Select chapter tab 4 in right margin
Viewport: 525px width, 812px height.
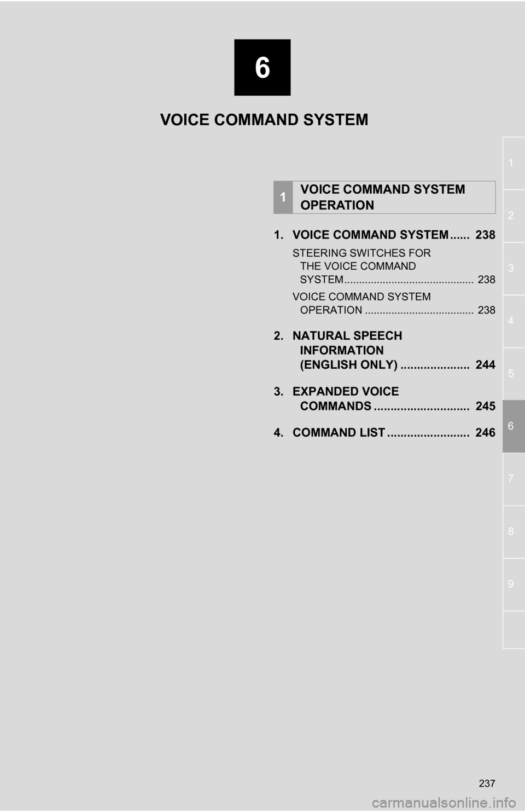coord(514,321)
